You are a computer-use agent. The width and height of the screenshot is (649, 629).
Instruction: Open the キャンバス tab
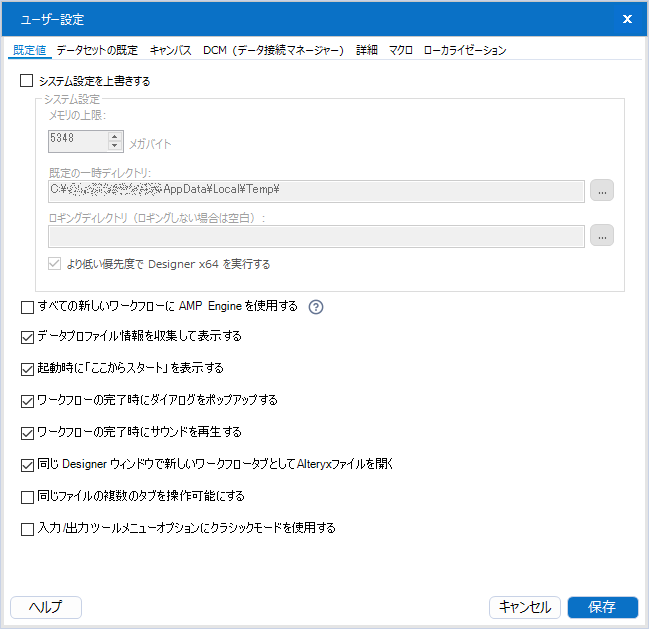pyautogui.click(x=171, y=50)
